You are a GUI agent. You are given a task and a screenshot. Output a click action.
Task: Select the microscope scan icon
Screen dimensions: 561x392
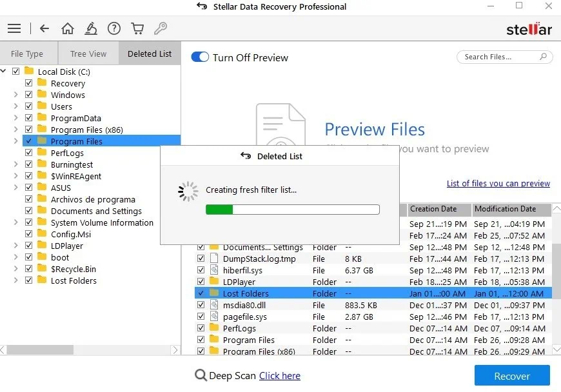click(90, 28)
